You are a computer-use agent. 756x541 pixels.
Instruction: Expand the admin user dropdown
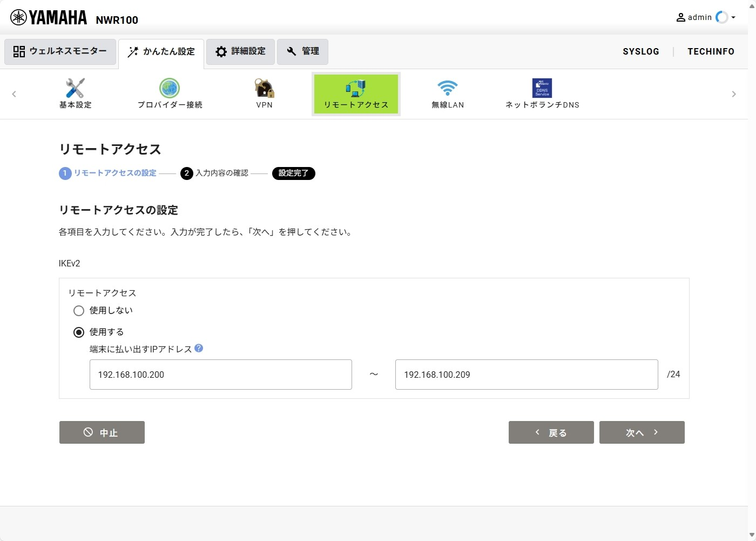[x=706, y=17]
